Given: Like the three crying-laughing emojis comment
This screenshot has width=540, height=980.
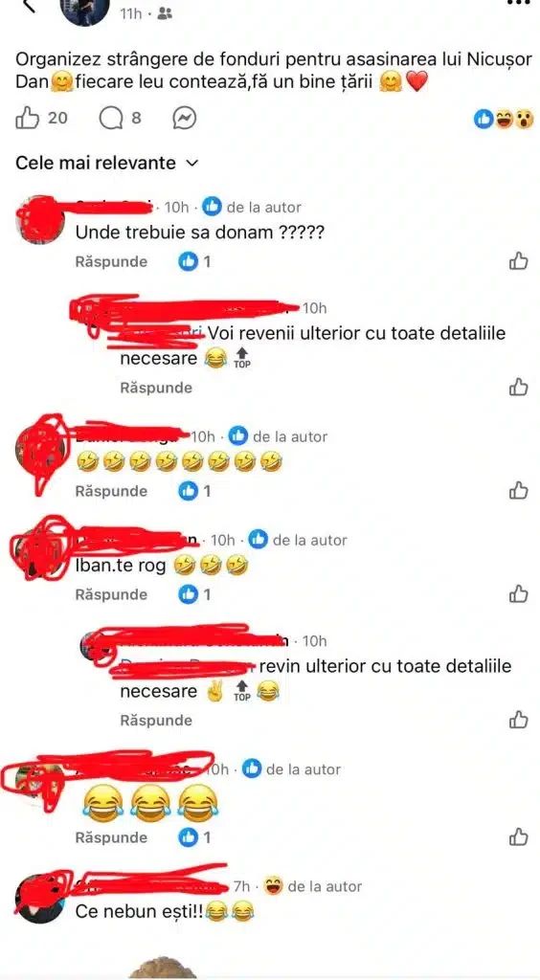Looking at the screenshot, I should click(519, 836).
